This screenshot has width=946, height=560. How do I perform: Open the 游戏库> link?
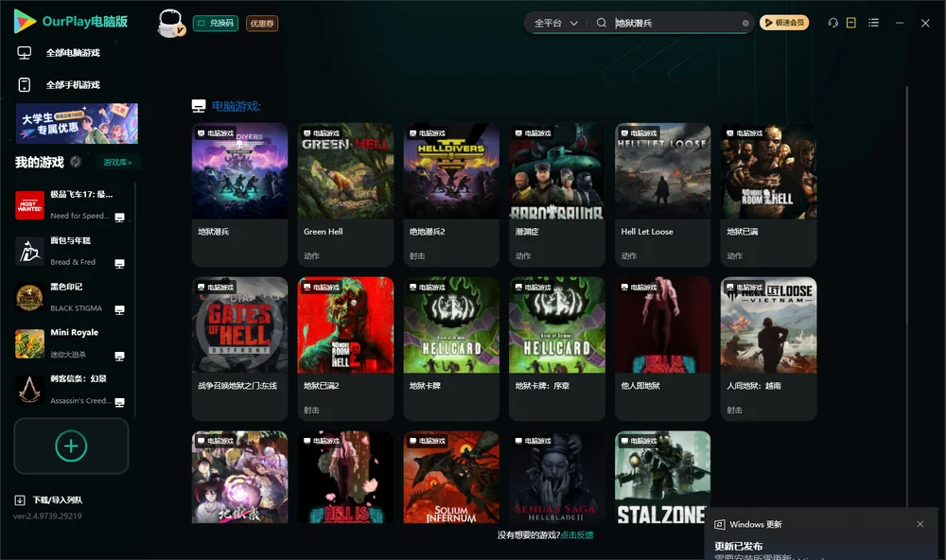(117, 163)
